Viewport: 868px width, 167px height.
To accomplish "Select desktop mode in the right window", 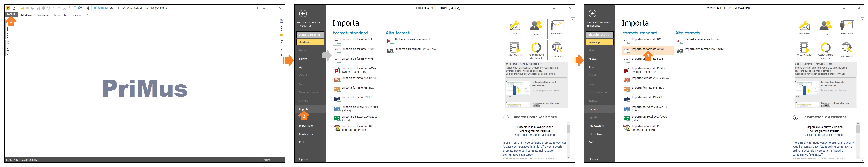I will (599, 42).
